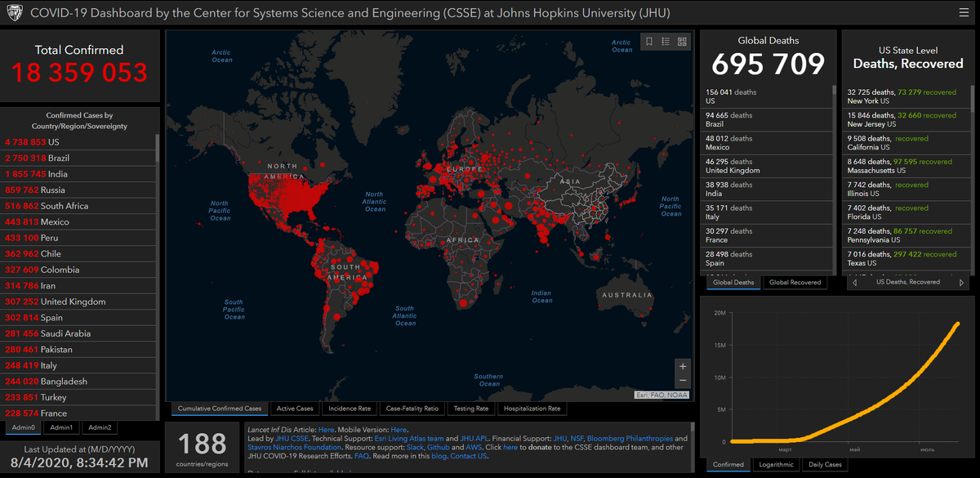Select Italy 35 171 deaths entry
This screenshot has height=478, width=980.
pos(766,212)
